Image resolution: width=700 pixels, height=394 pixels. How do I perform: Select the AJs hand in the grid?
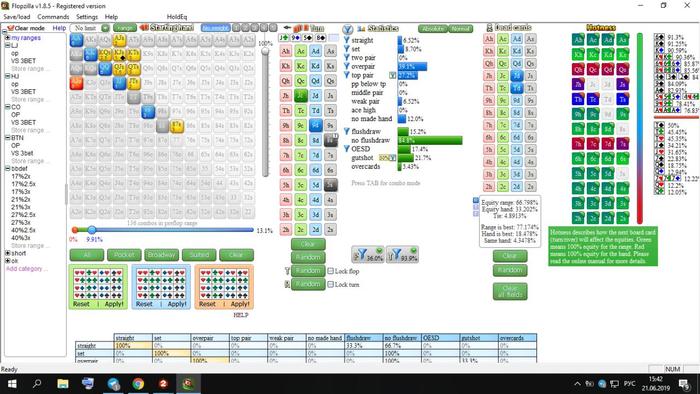tap(119, 40)
